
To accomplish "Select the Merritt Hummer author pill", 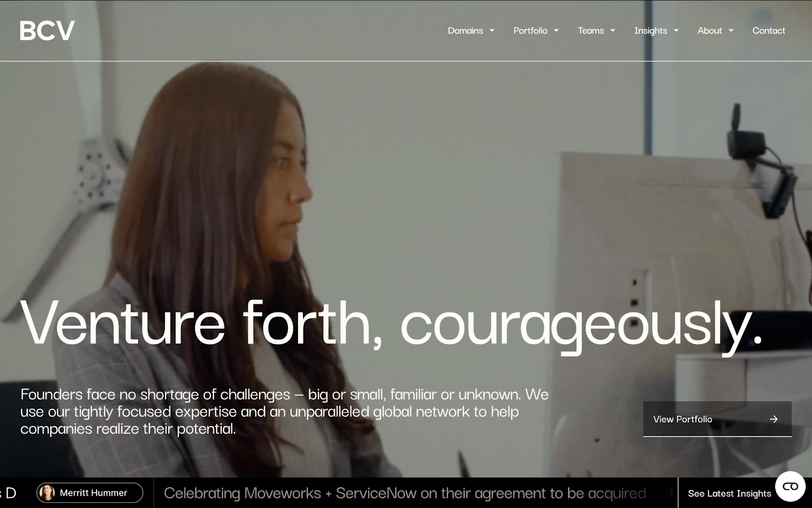I will 90,493.
